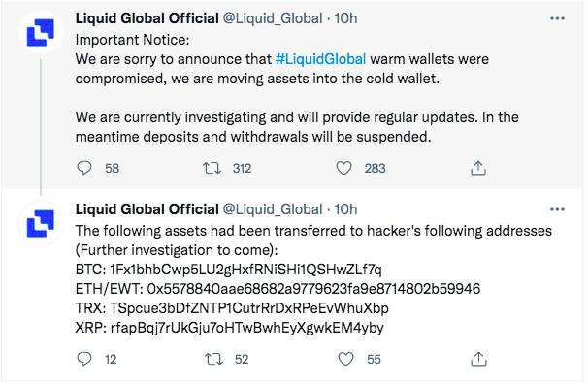
Task: Open first tweet's Liquid Global avatar
Action: click(x=41, y=33)
